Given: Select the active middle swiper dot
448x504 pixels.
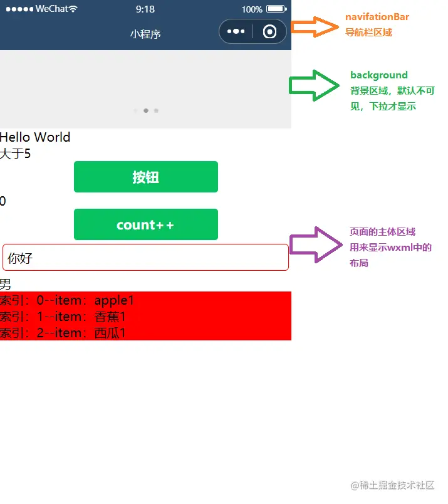Looking at the screenshot, I should point(146,110).
